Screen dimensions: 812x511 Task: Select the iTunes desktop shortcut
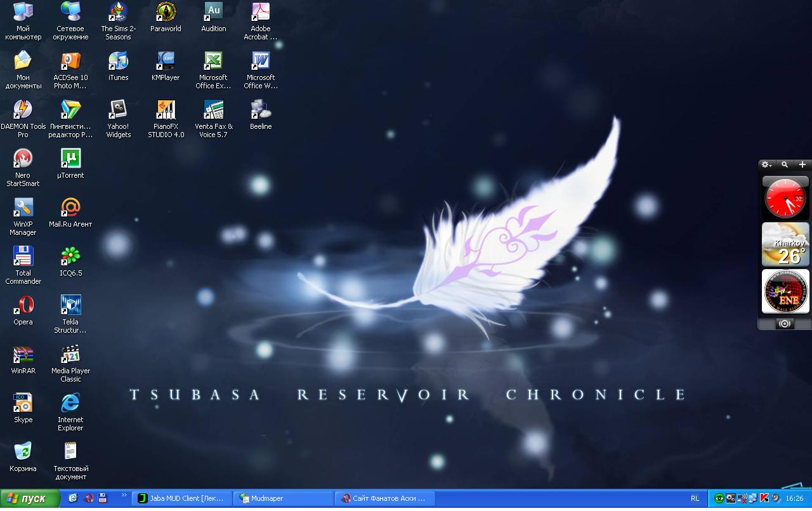coord(118,66)
